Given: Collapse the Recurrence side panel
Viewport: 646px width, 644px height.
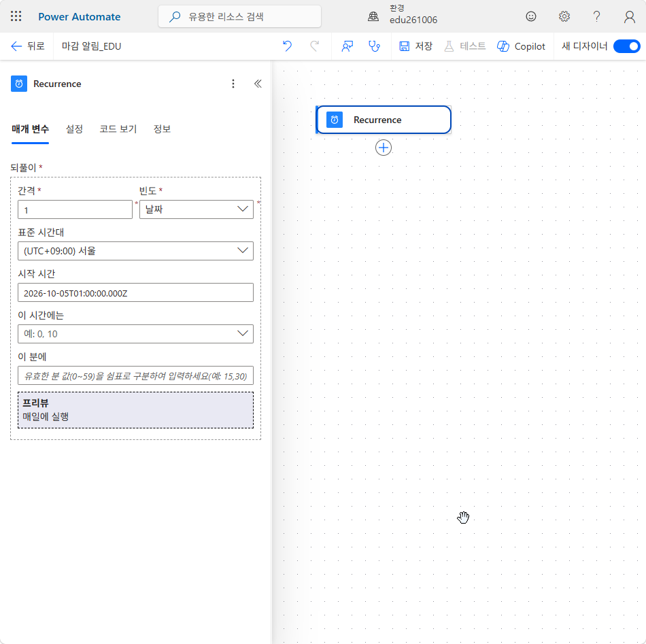Looking at the screenshot, I should pyautogui.click(x=258, y=84).
